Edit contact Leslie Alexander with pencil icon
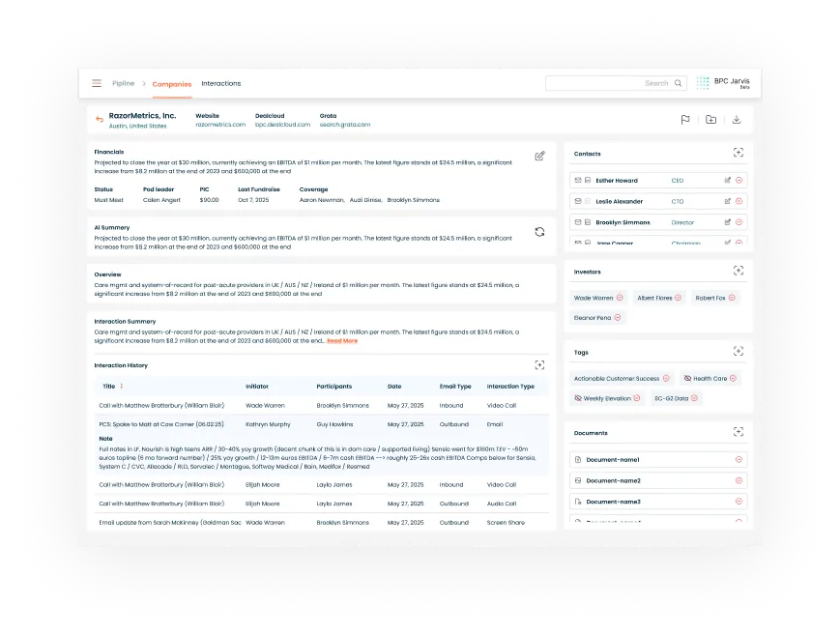Screen dimensions: 840x634 coord(728,201)
